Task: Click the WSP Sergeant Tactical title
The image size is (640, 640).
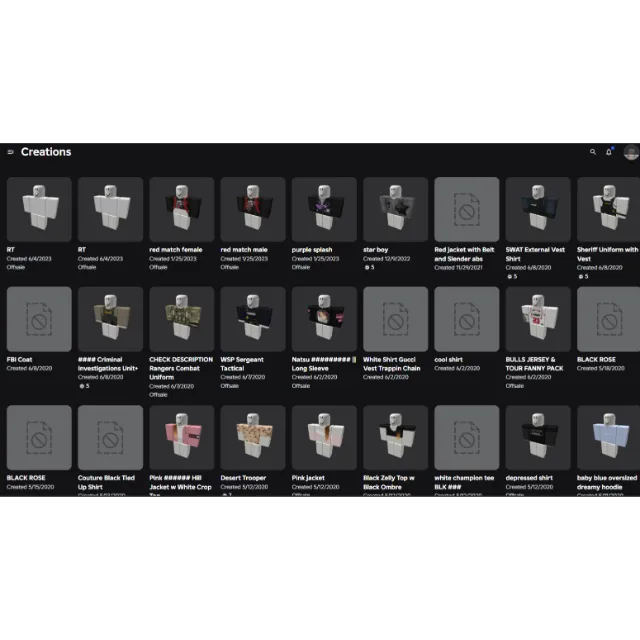Action: (x=242, y=364)
